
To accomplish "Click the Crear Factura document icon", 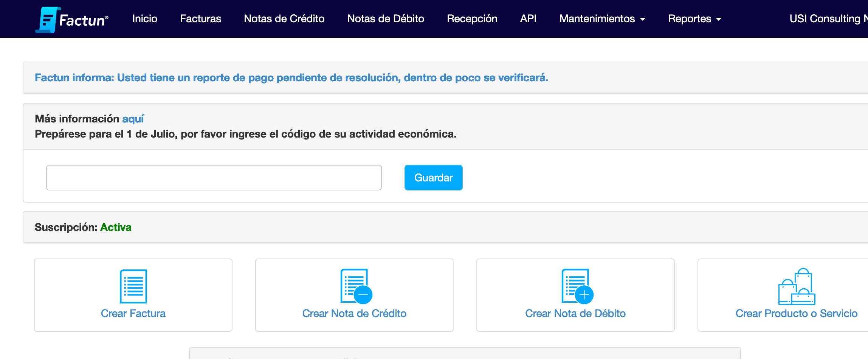I will click(x=133, y=286).
